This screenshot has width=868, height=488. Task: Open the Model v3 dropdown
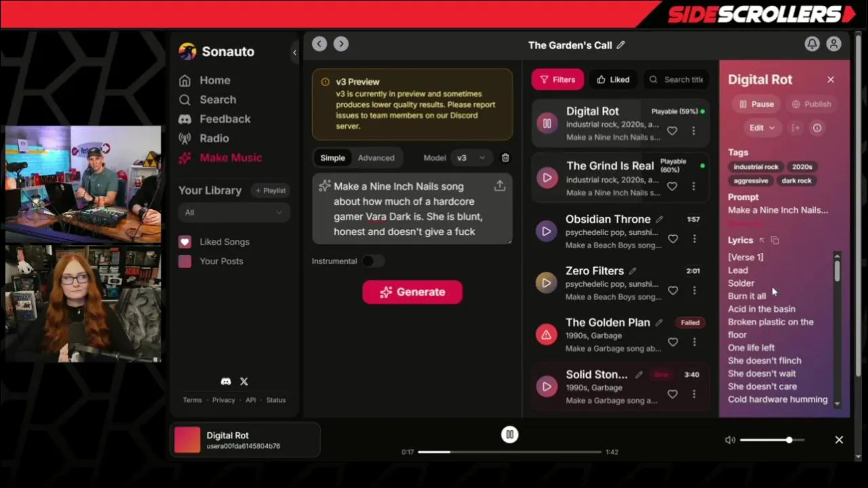[472, 158]
